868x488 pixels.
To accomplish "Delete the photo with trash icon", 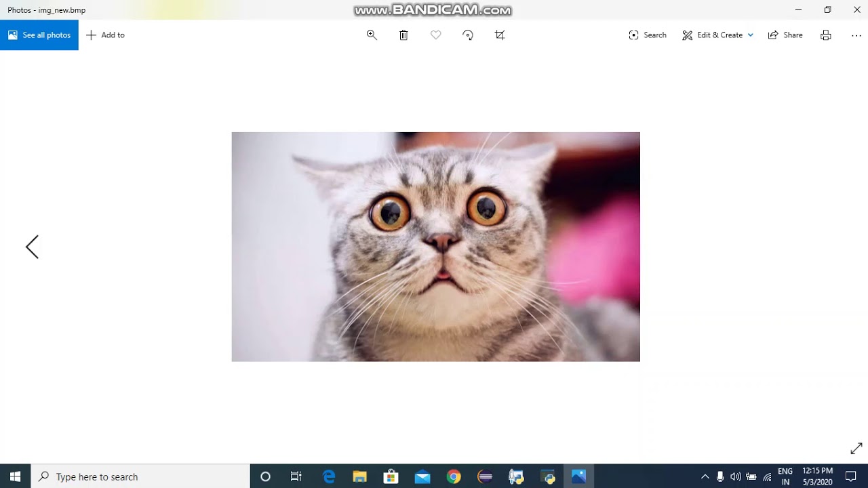I will click(403, 35).
